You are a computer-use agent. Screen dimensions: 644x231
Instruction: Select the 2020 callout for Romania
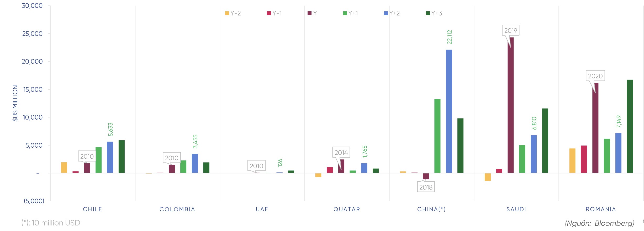[x=595, y=76]
